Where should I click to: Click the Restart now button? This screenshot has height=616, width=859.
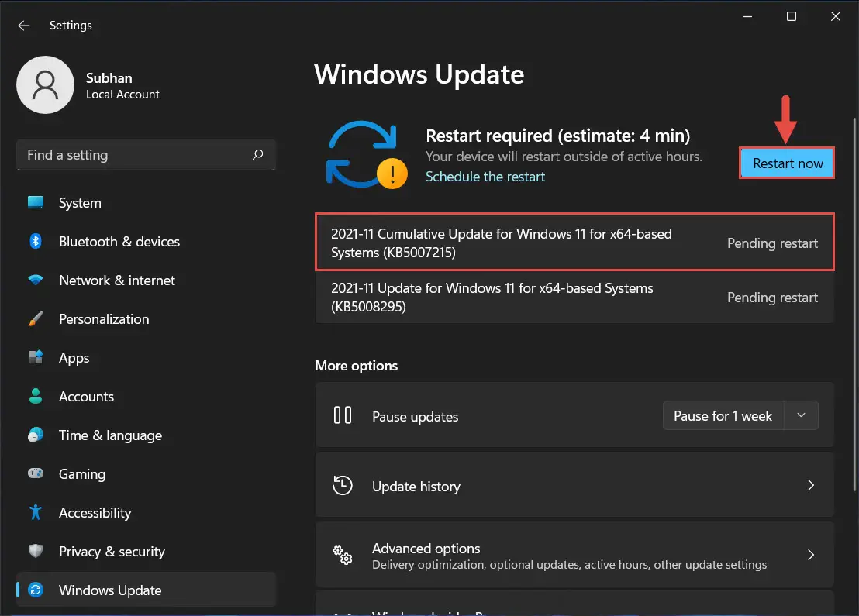click(x=787, y=163)
